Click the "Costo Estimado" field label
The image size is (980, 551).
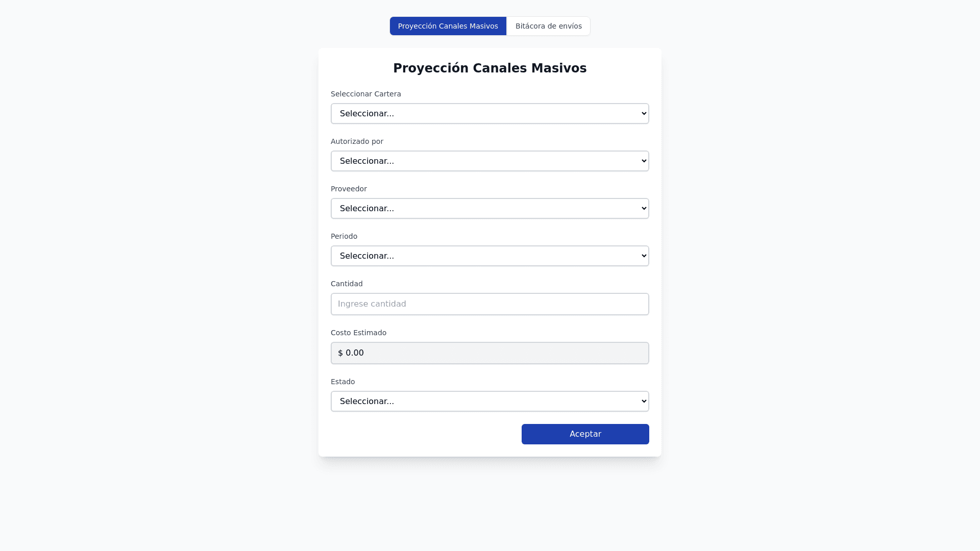pyautogui.click(x=358, y=333)
